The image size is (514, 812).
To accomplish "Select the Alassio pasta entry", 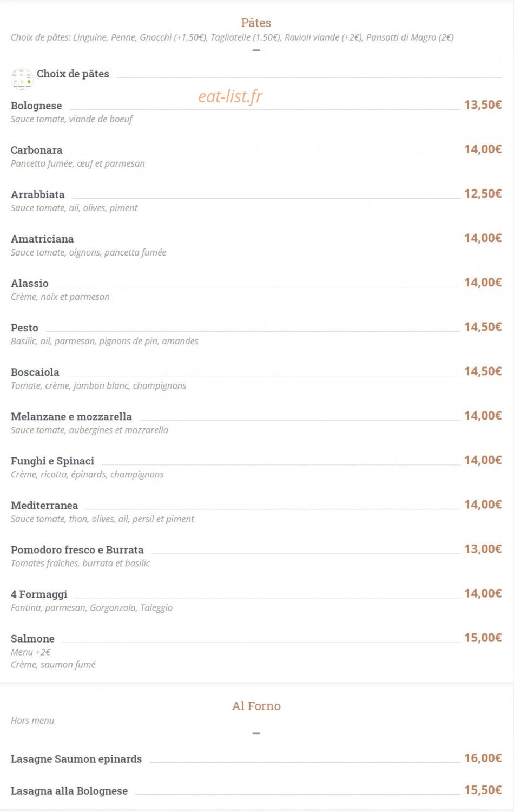I will (x=30, y=283).
